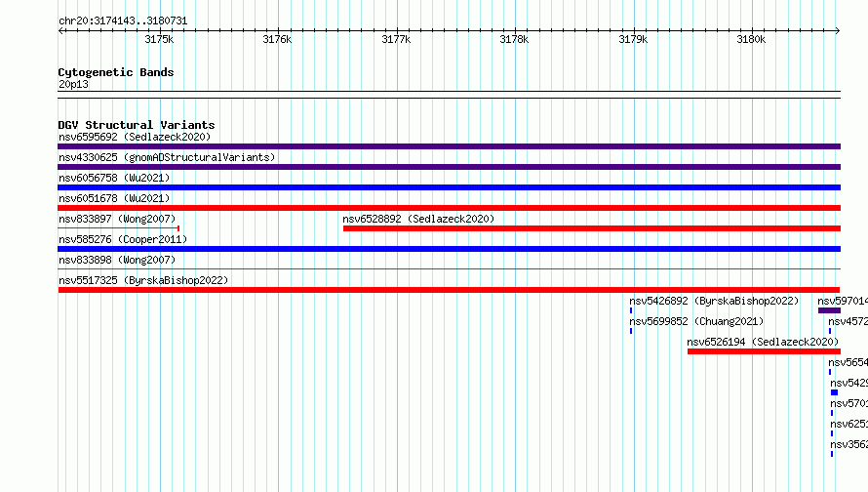Click the 3177k ruler position label
This screenshot has height=492, width=868.
coord(396,39)
